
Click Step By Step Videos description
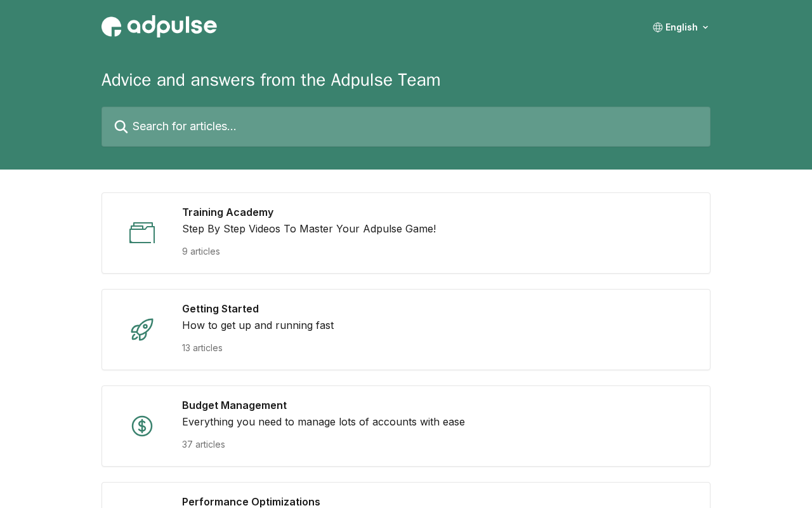(309, 229)
